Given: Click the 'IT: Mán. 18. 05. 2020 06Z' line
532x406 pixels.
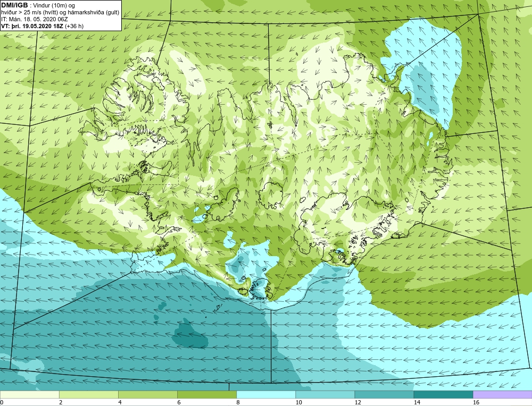Looking at the screenshot, I should 35,19.
